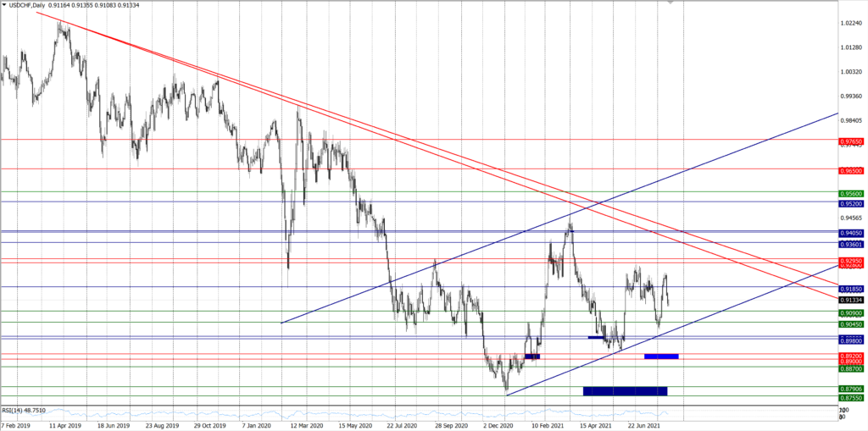Click the green 0.95600 price level label
This screenshot has width=868, height=431.
[851, 193]
